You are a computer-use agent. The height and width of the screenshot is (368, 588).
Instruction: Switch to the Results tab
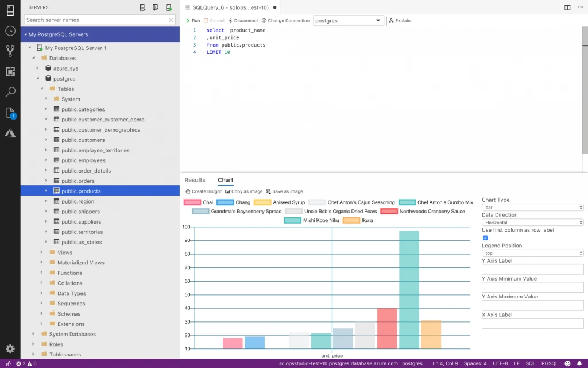(195, 179)
